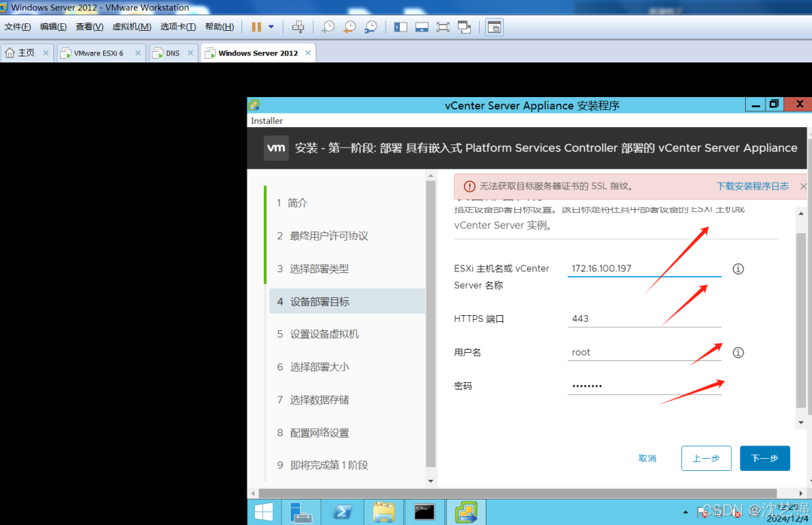
Task: Open the 下载安装程序日志 link
Action: coord(753,186)
